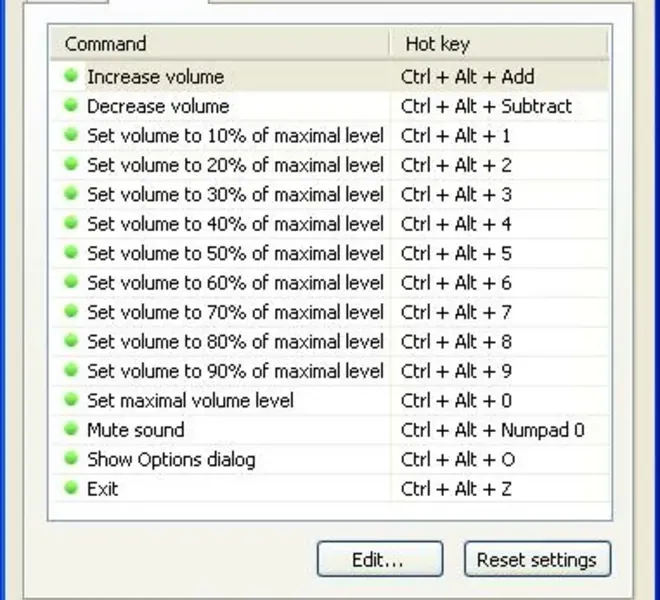
Task: Click green dot for 50% volume command
Action: (71, 253)
